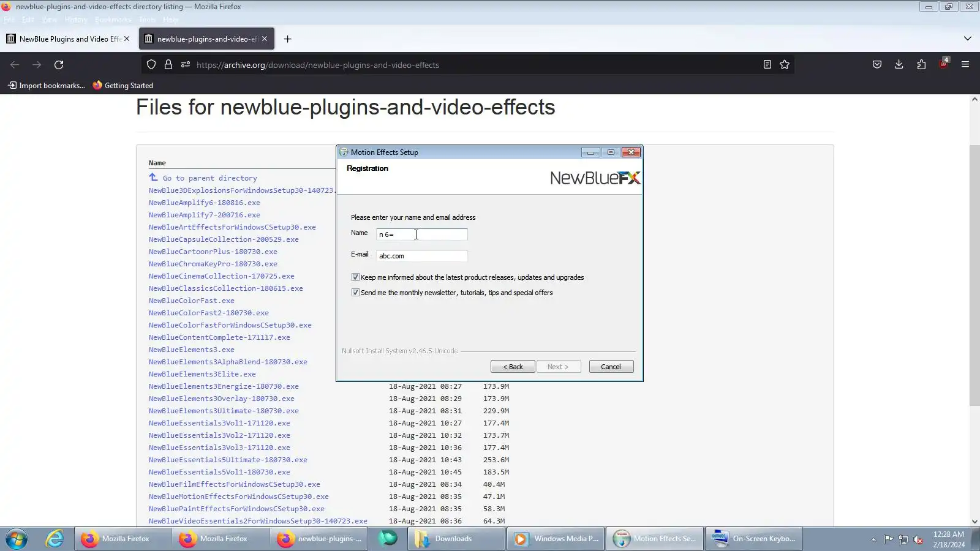Open Action Center flag icon in tray
This screenshot has width=980, height=551.
(888, 539)
